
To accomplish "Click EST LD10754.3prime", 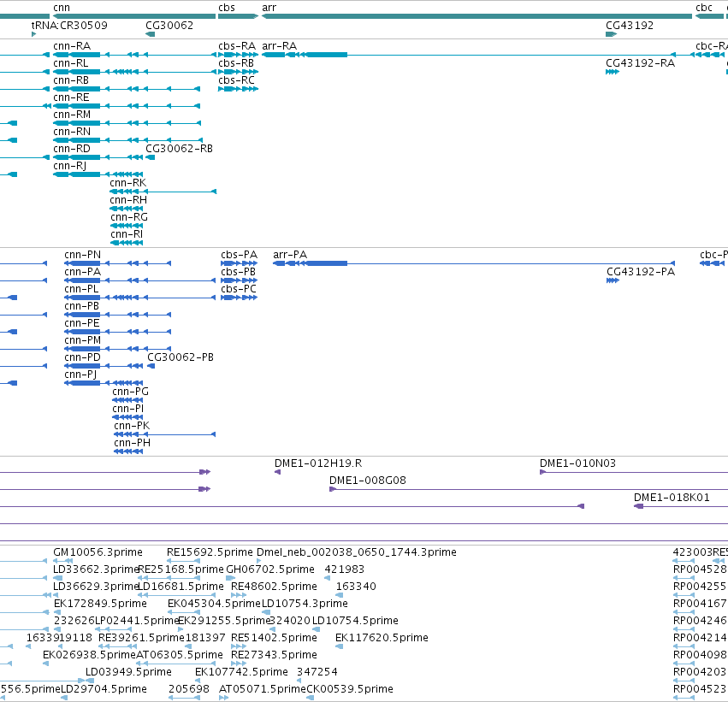I will [305, 605].
